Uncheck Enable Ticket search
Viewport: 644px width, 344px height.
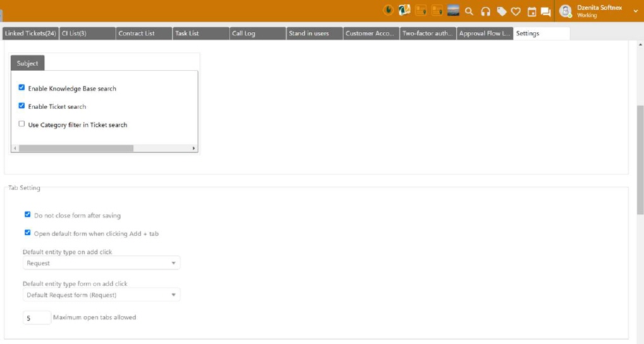tap(21, 106)
